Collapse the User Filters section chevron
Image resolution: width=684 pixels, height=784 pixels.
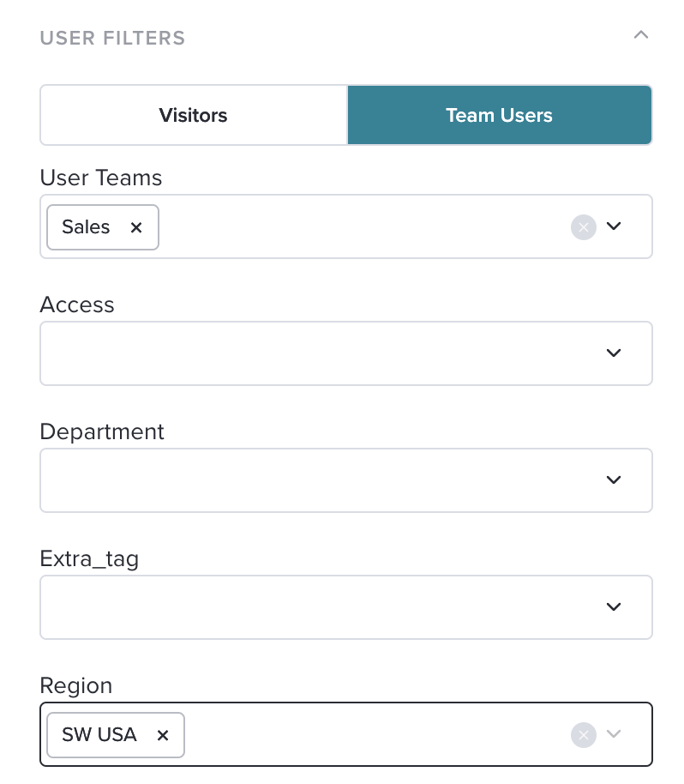pos(641,35)
